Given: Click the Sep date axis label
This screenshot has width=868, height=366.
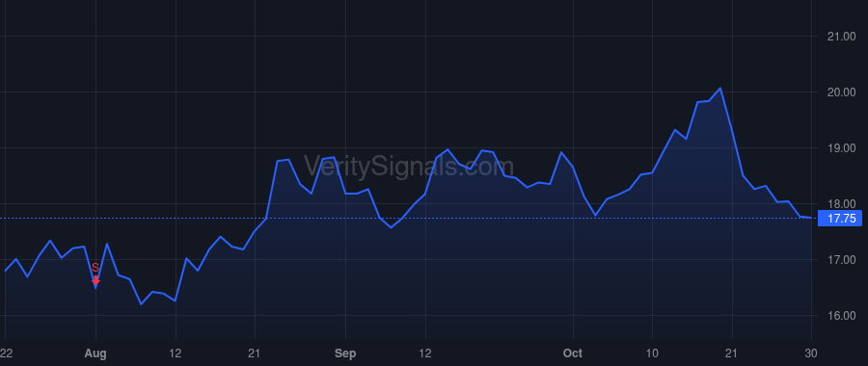Looking at the screenshot, I should 345,353.
